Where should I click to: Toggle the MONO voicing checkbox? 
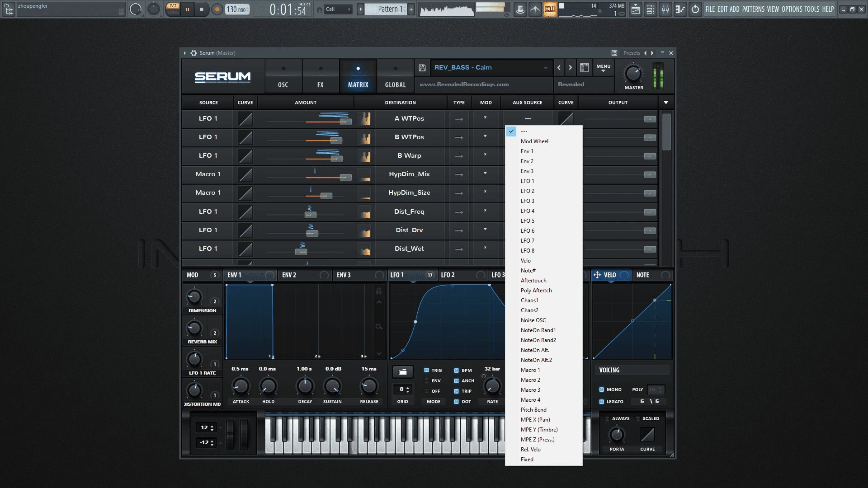coord(602,389)
